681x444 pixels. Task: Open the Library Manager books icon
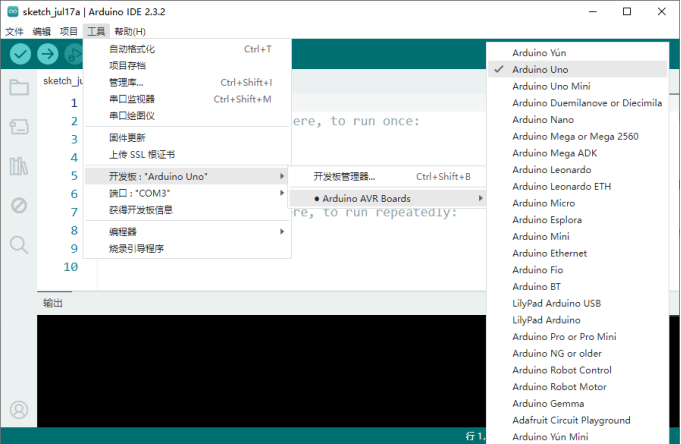click(19, 166)
